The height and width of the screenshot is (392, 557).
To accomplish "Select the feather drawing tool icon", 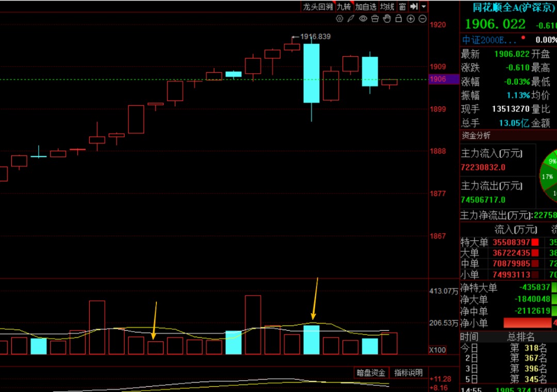I will 351,19.
